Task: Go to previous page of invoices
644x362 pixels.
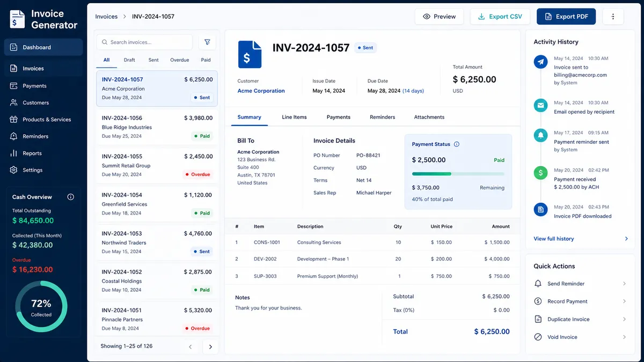Action: (x=190, y=346)
